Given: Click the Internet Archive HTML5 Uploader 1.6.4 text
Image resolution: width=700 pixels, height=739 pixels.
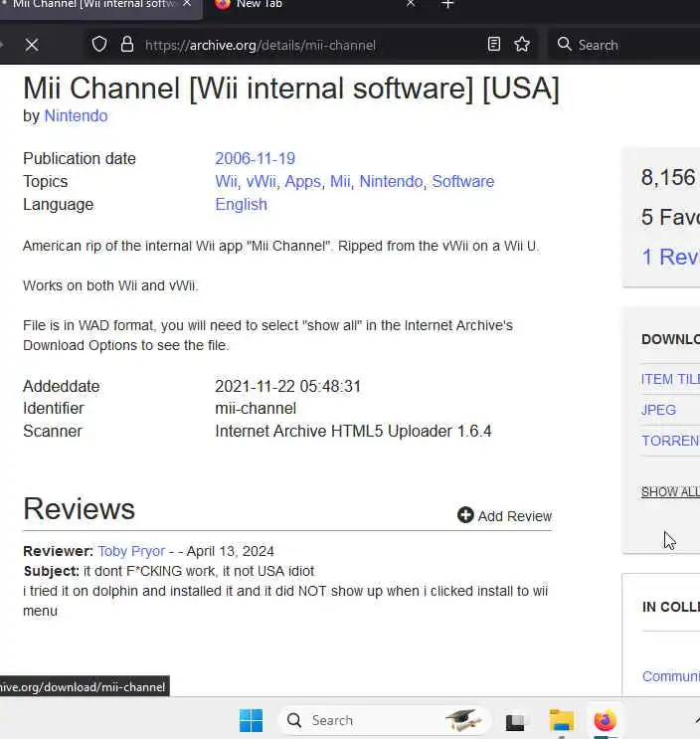Looking at the screenshot, I should click(x=353, y=432).
